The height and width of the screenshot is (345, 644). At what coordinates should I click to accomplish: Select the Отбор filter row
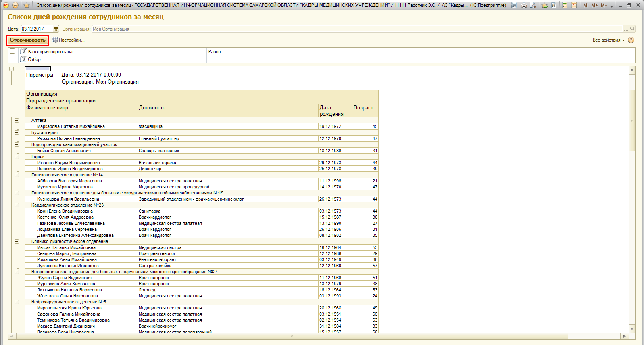click(x=34, y=59)
